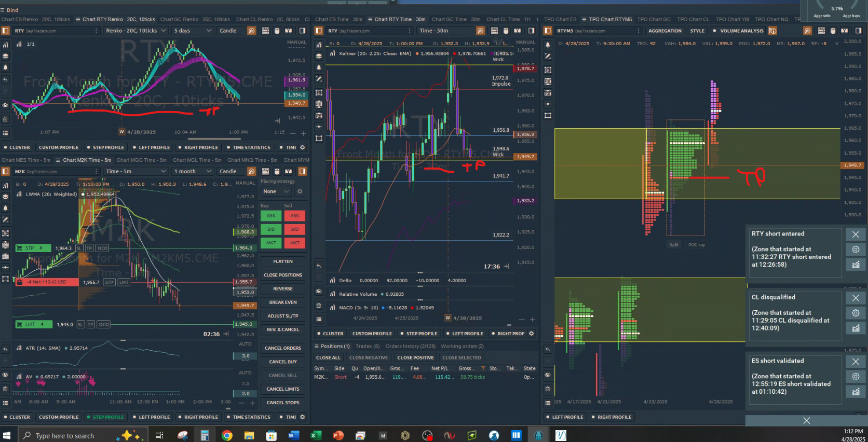The width and height of the screenshot is (868, 442).
Task: Toggle RIGHT PROFILE in TPO chart panel
Action: [x=612, y=417]
